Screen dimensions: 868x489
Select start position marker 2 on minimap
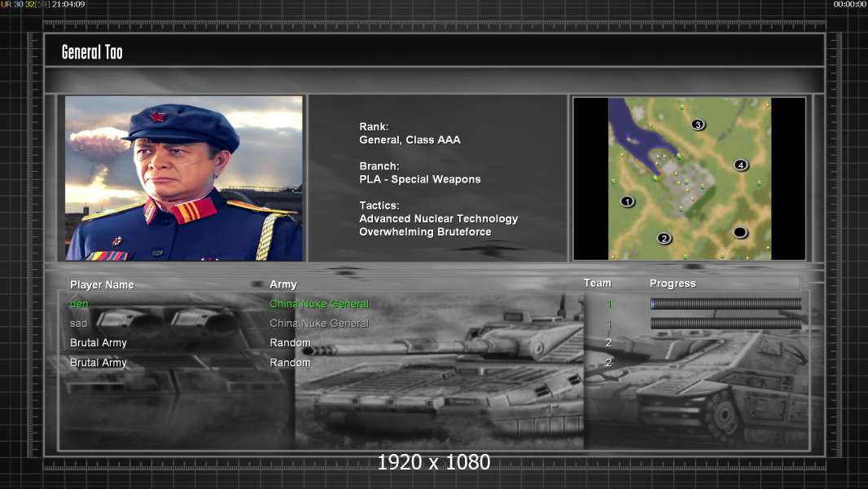664,238
